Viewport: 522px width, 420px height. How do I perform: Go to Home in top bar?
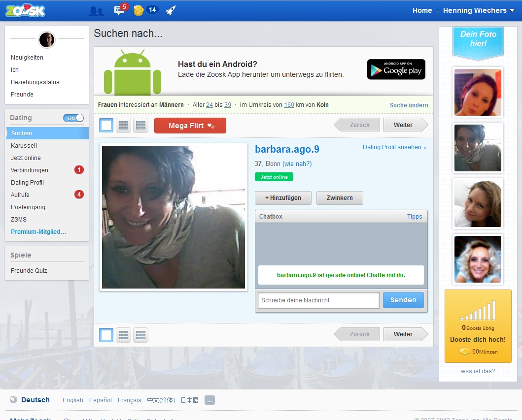[422, 10]
